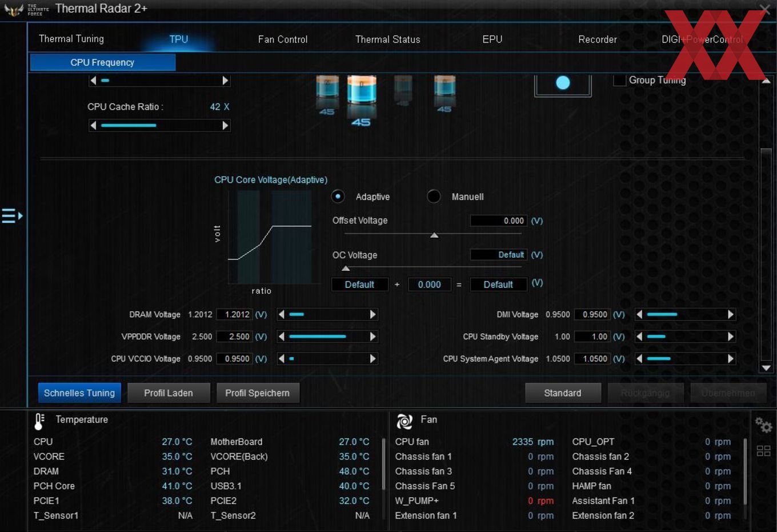This screenshot has height=532, width=777.
Task: Click the Fan list scrollbar
Action: tap(745, 472)
